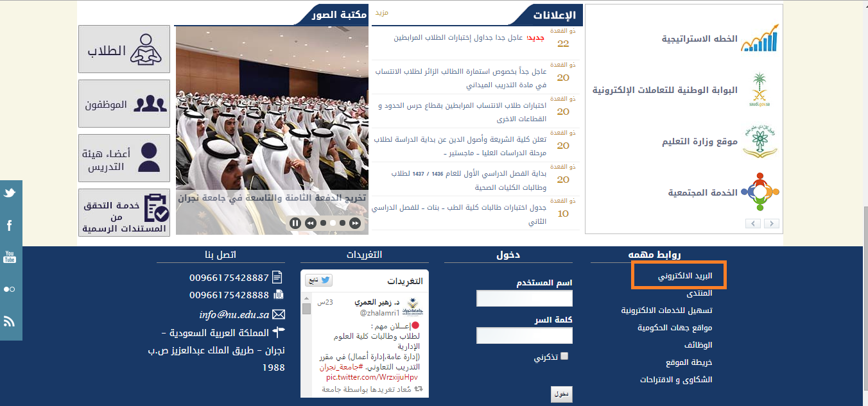Click the tweets widget scrollbar thumb
868x406 pixels.
[306, 309]
